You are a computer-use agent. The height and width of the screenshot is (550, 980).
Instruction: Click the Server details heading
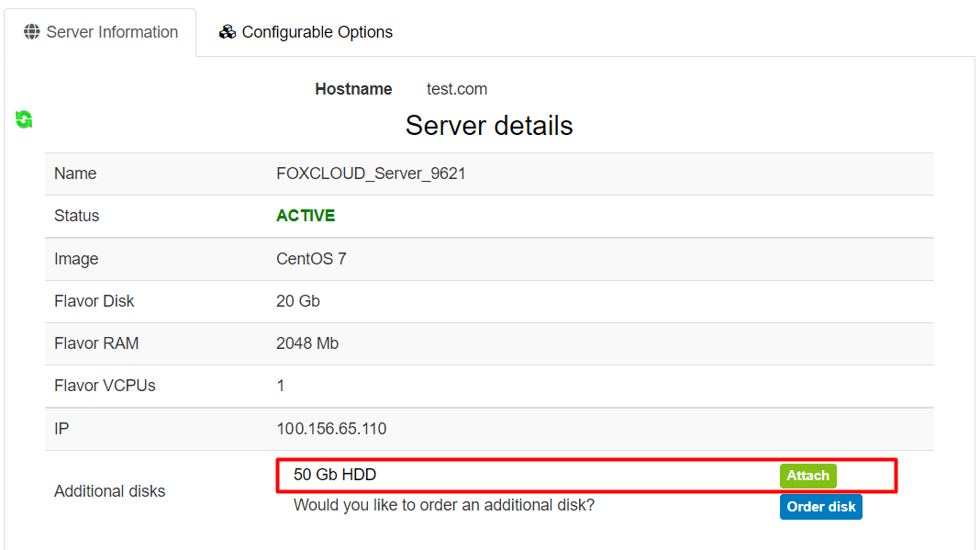click(x=489, y=126)
